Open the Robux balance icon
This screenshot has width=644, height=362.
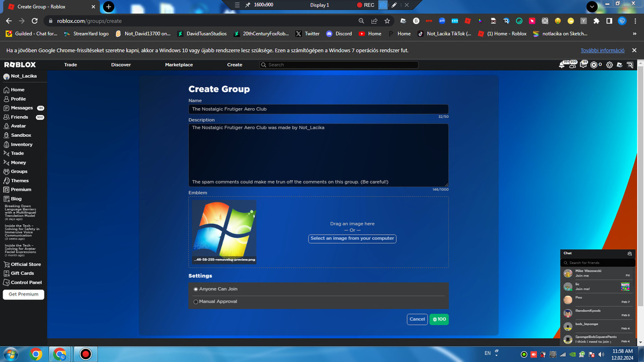594,65
